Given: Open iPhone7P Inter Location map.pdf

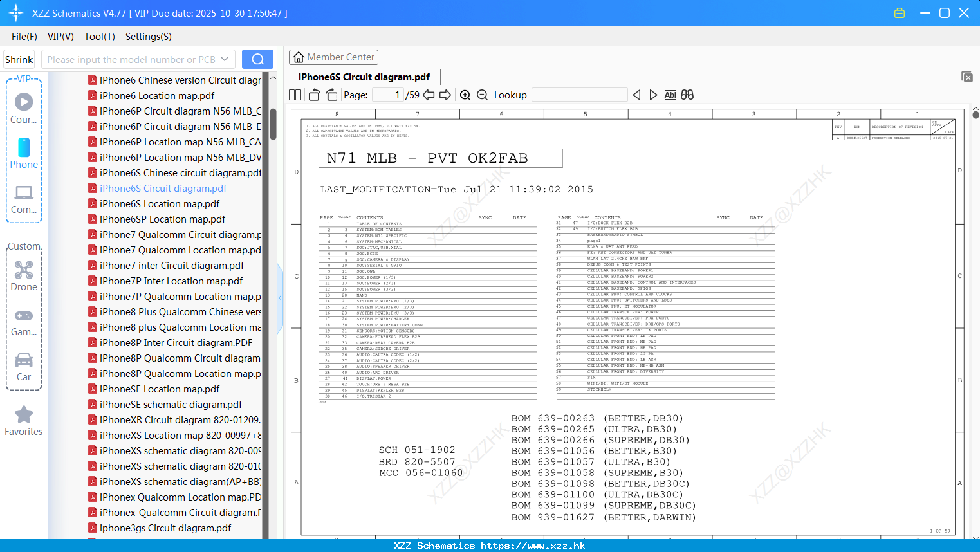Looking at the screenshot, I should [x=165, y=281].
